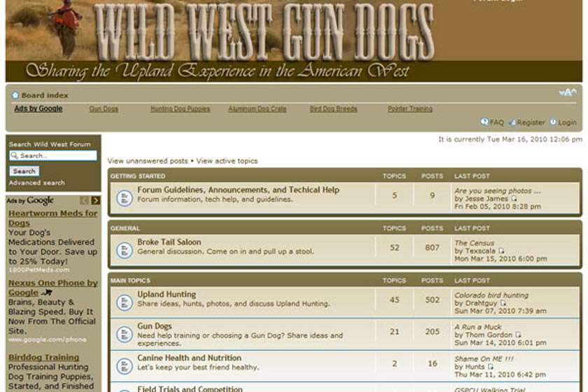588x392 pixels.
Task: Open the Canine Health and Nutrition forum
Action: pos(189,358)
